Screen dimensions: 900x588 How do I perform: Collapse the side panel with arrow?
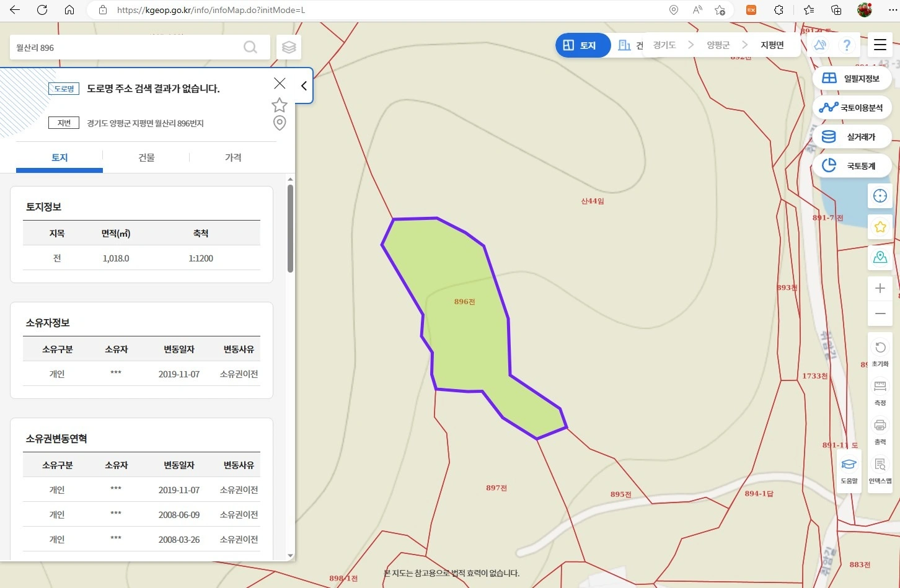pyautogui.click(x=304, y=86)
